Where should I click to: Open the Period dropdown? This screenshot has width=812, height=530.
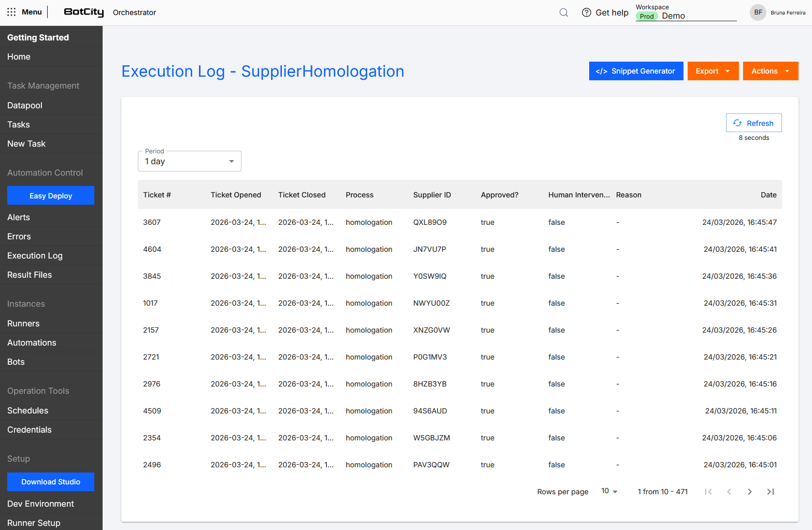(189, 161)
